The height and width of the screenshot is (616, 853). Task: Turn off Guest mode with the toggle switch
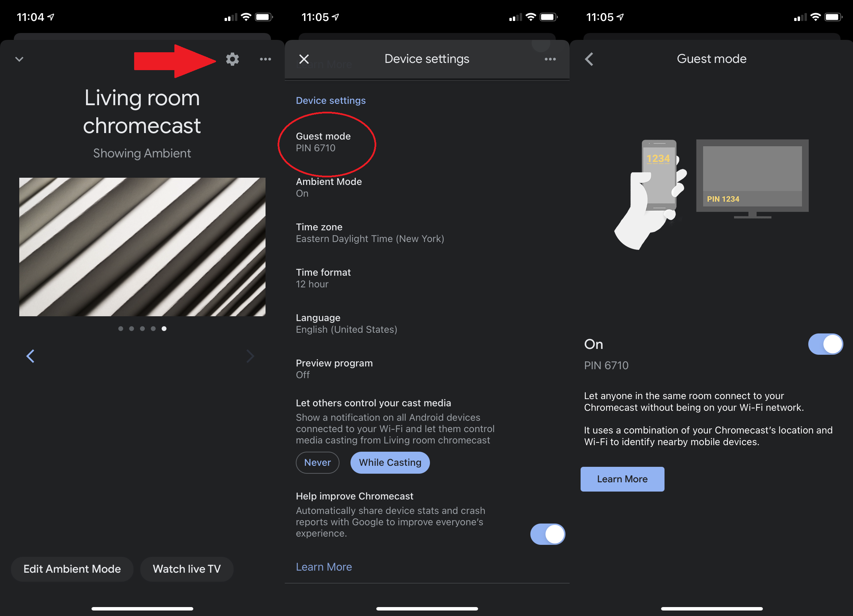pyautogui.click(x=825, y=344)
